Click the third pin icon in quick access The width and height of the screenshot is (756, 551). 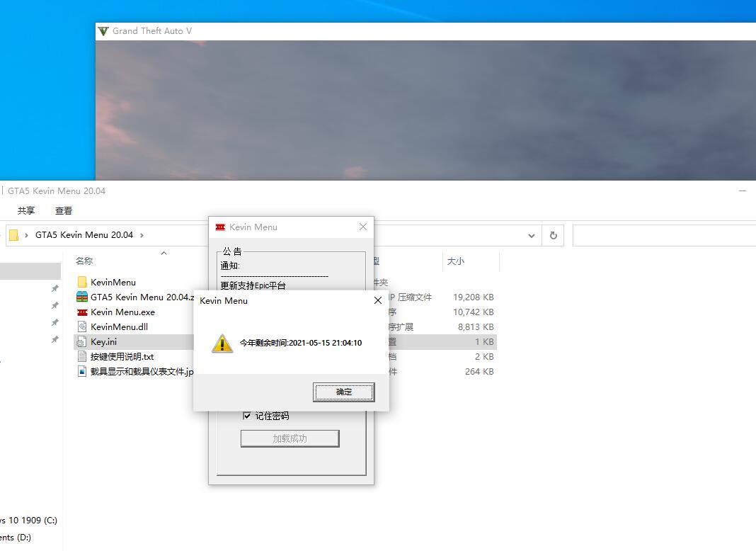(x=55, y=322)
